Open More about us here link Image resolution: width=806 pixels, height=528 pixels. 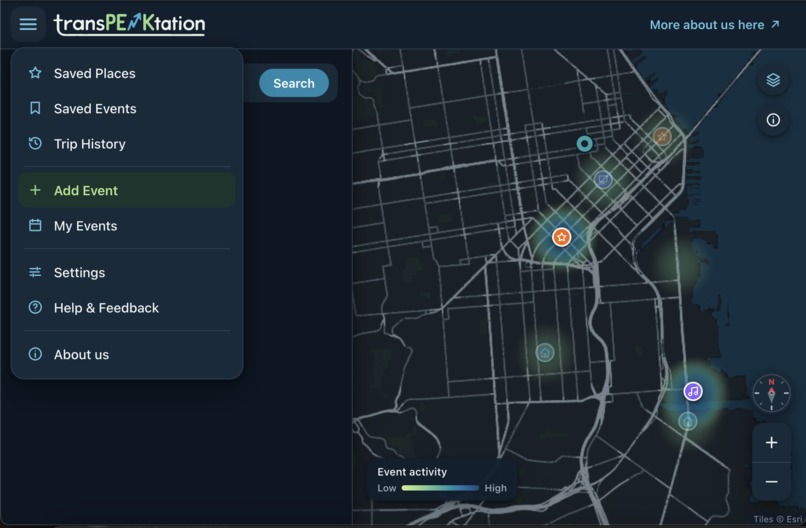(715, 25)
